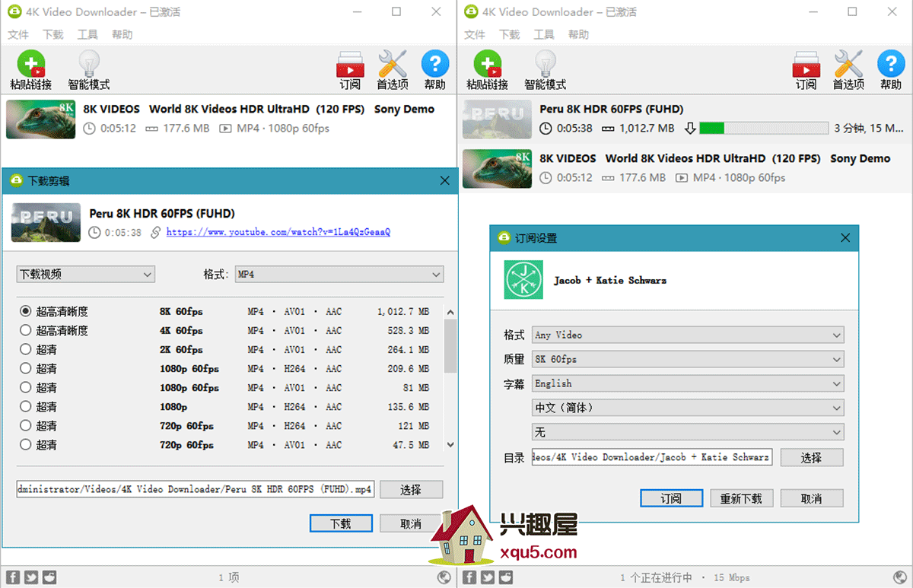Click Reddit icon in right window status bar
This screenshot has height=588, width=913.
coord(506,577)
